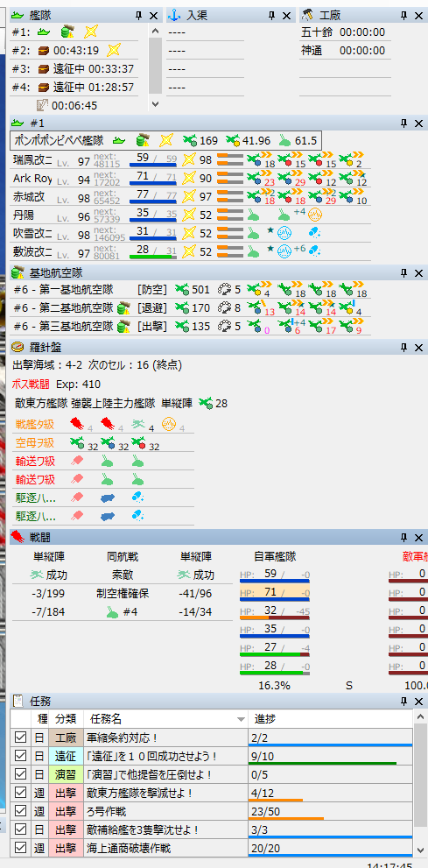Click the 五十鈴 00:00:00 entry in 工廠
The height and width of the screenshot is (868, 428).
point(343,32)
